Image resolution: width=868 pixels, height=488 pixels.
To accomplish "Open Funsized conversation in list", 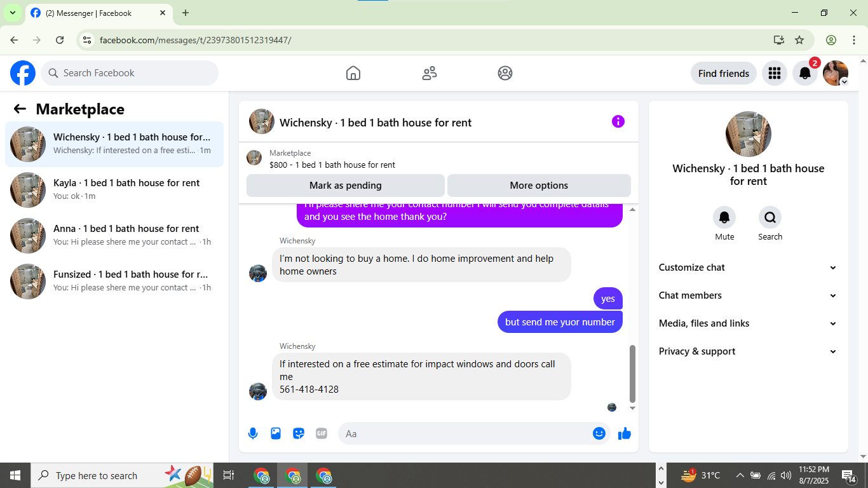I will (x=114, y=281).
